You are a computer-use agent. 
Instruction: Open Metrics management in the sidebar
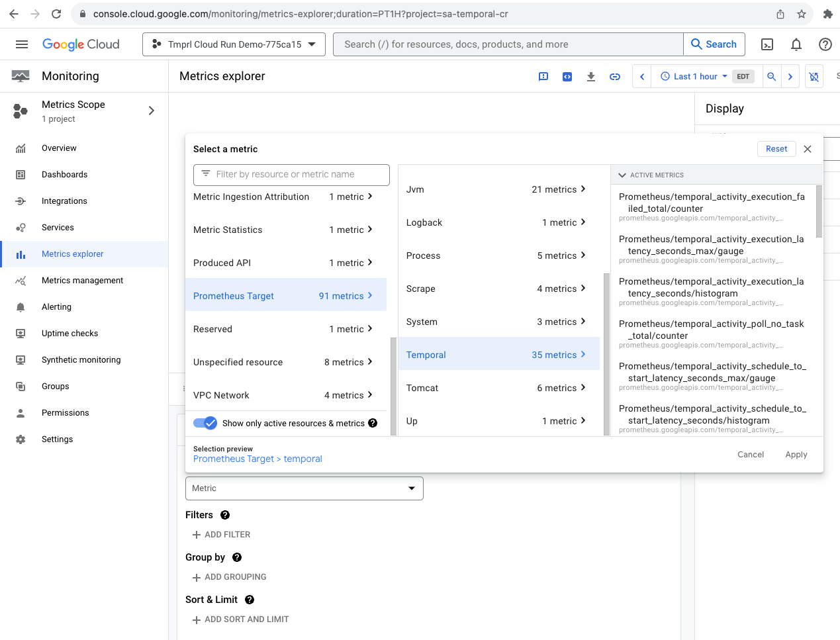tap(84, 281)
